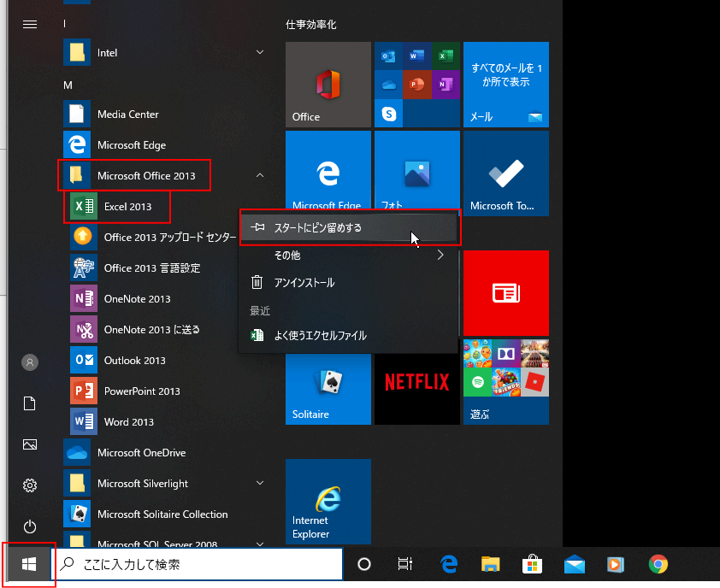This screenshot has height=588, width=720.
Task: Open Microsoft Store from the taskbar
Action: pyautogui.click(x=532, y=564)
